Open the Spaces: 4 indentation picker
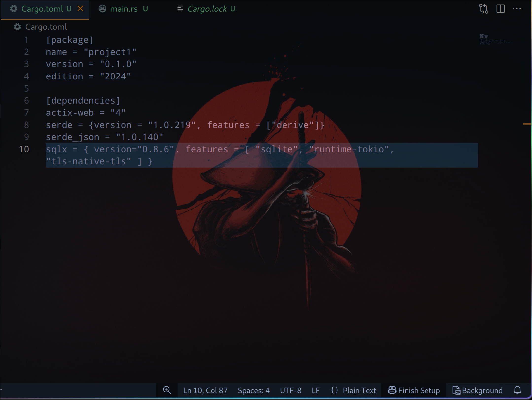Screen dimensions: 532x400 253,390
